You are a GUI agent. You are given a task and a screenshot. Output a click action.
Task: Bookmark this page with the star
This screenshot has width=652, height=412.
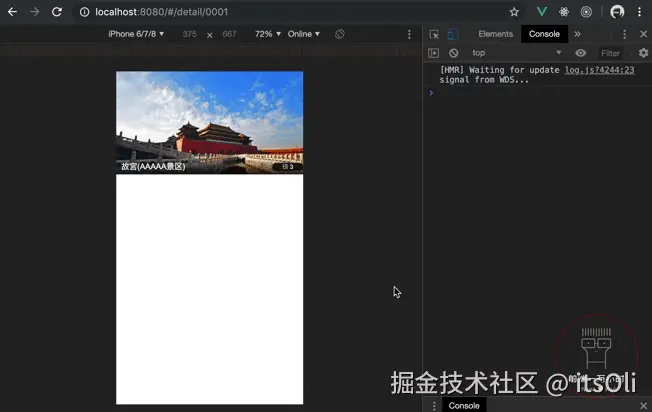pos(514,12)
